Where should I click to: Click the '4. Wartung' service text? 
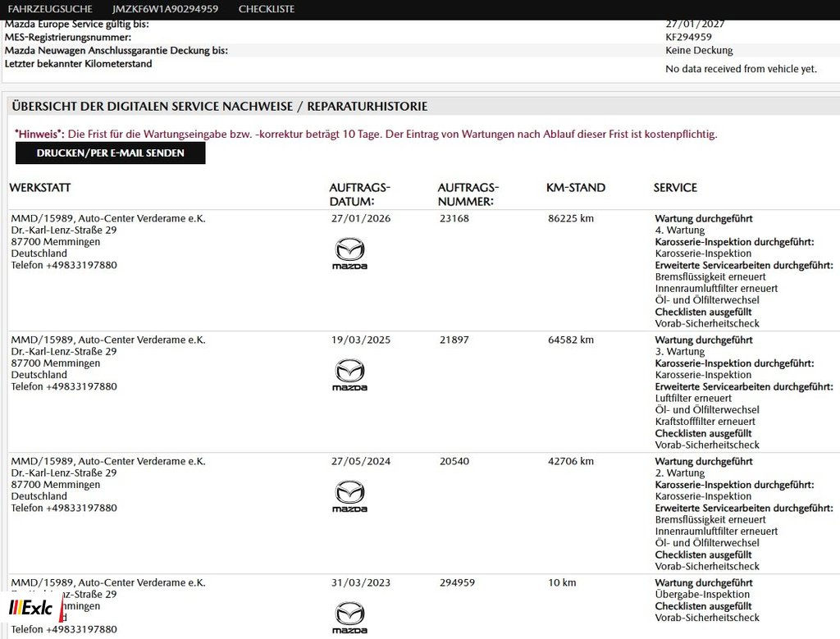(680, 230)
